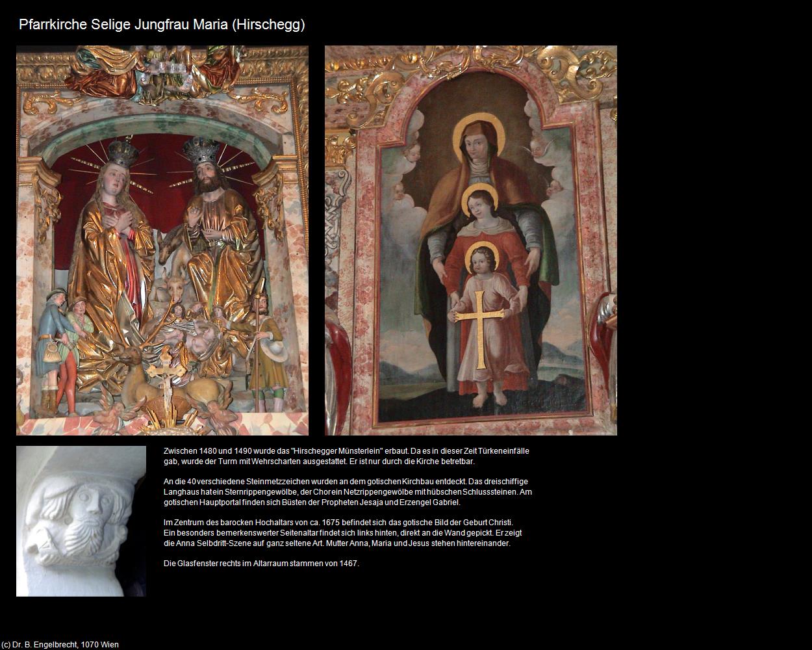The image size is (812, 650).
Task: Click the line mentioning 'Propheten Jesaja und Erzengel Gabriel'
Action: [x=312, y=502]
